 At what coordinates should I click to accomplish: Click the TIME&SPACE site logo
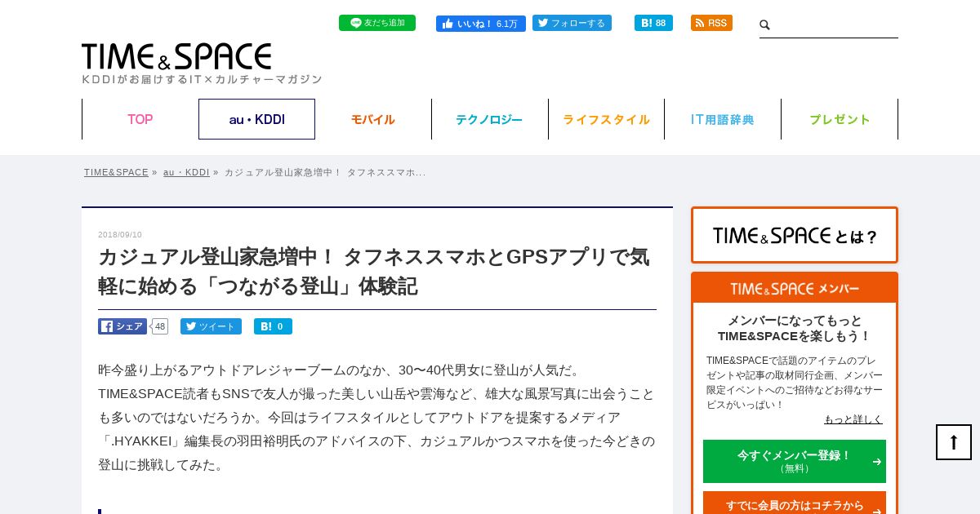tap(176, 56)
